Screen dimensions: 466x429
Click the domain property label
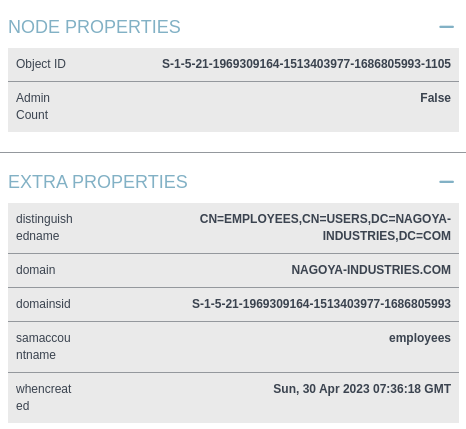pyautogui.click(x=36, y=270)
